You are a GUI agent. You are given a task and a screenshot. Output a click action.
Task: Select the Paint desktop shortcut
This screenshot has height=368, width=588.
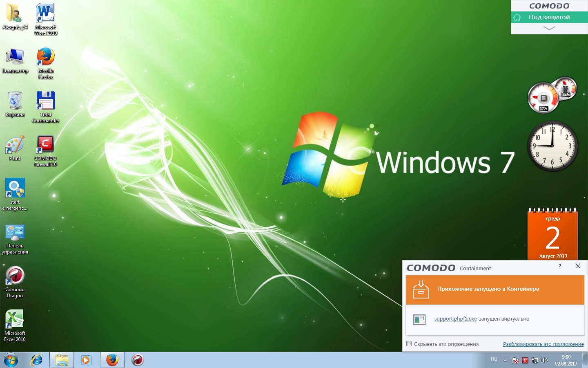(x=15, y=148)
